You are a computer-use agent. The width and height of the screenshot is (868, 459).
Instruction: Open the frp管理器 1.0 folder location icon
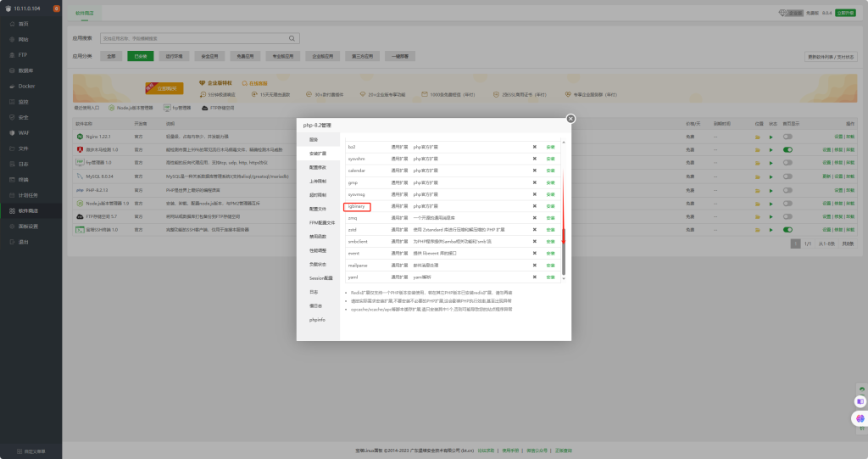757,163
